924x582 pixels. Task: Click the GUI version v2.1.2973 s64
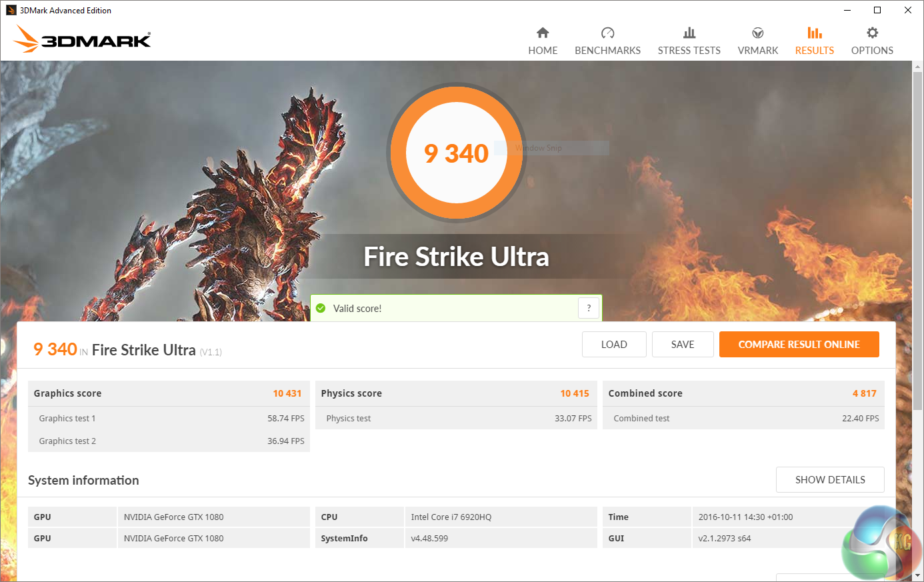725,538
